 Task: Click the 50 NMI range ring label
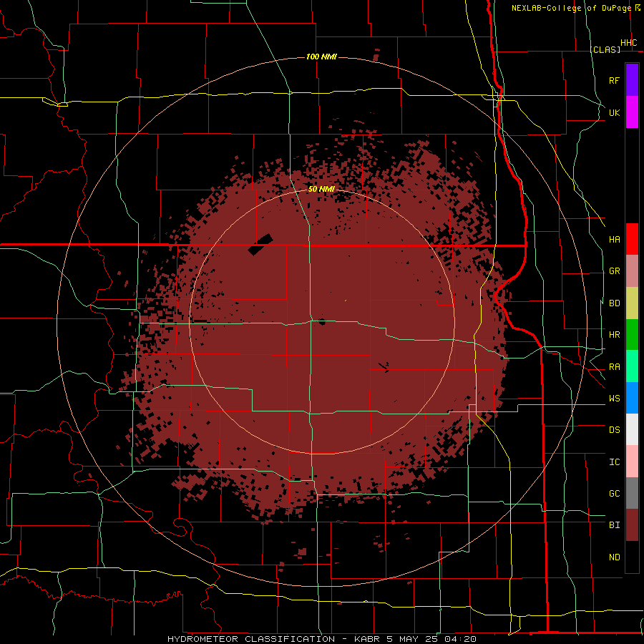tap(321, 189)
